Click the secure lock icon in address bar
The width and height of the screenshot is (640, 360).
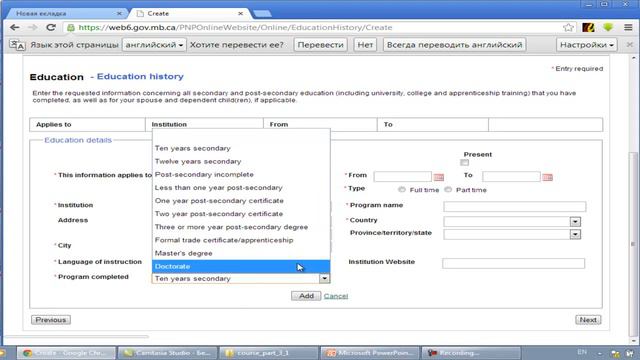point(71,27)
